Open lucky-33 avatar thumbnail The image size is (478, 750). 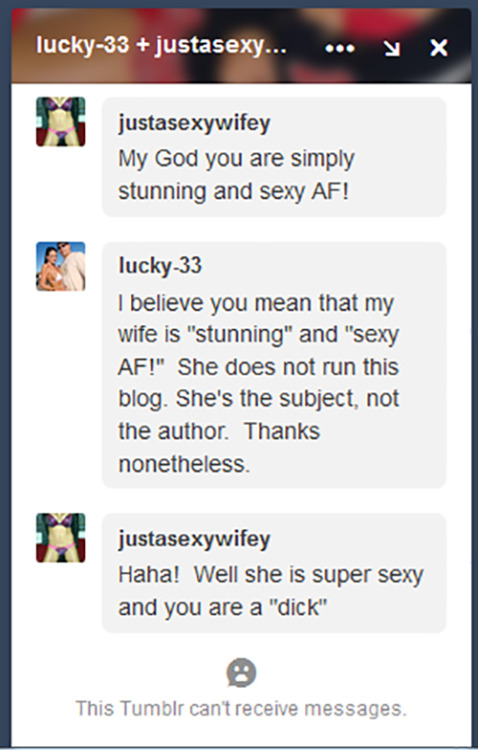click(x=61, y=266)
